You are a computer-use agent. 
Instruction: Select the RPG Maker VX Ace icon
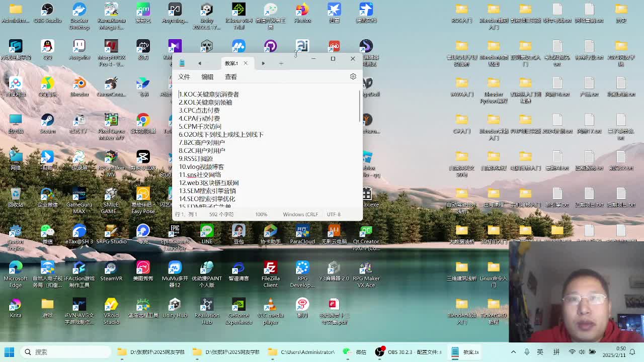click(366, 274)
